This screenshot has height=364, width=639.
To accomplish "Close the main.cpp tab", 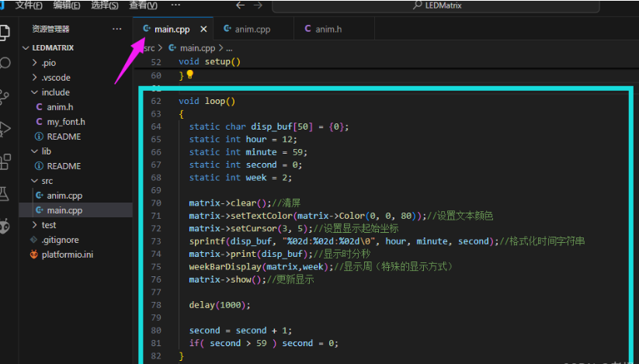I will (x=203, y=29).
